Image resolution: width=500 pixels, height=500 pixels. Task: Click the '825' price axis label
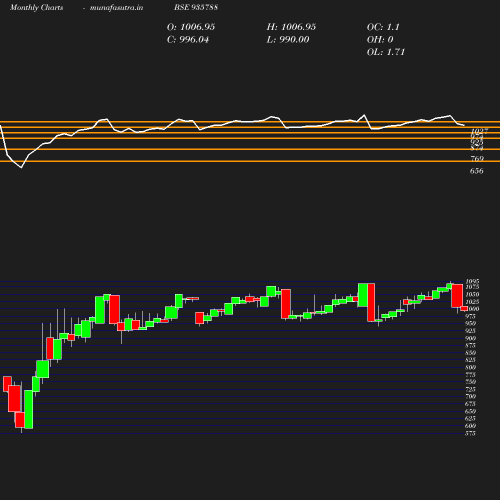coord(470,360)
